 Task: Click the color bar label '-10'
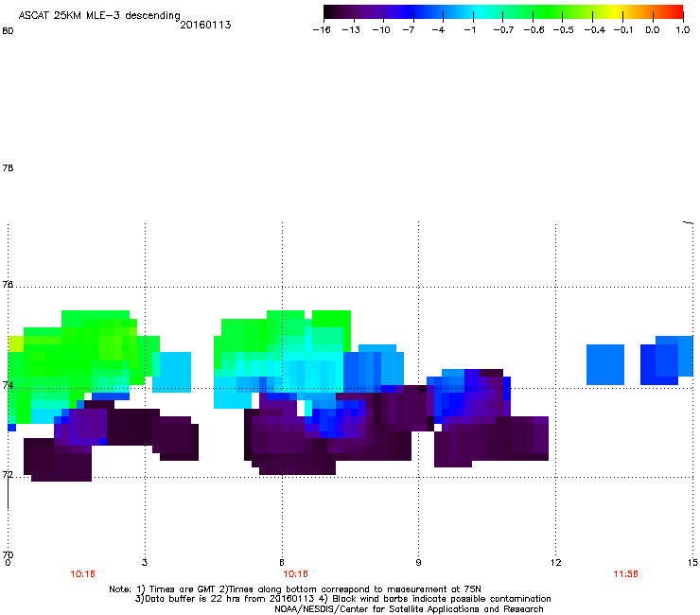381,30
